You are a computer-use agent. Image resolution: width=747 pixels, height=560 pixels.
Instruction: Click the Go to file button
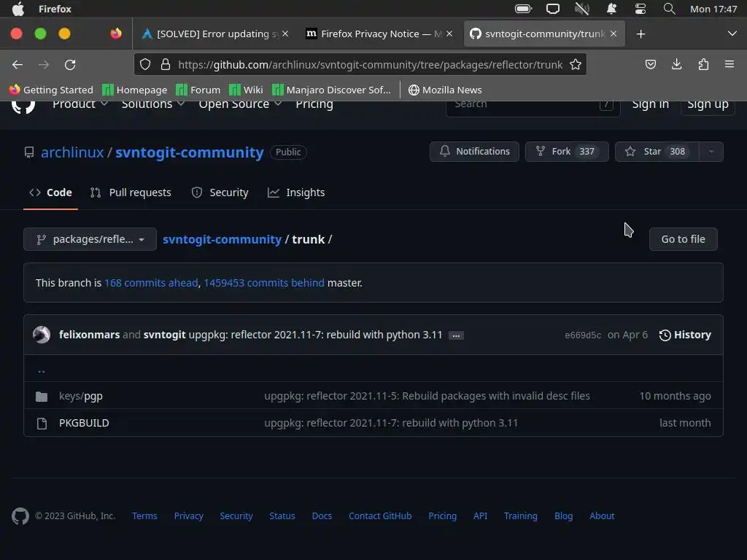point(683,239)
